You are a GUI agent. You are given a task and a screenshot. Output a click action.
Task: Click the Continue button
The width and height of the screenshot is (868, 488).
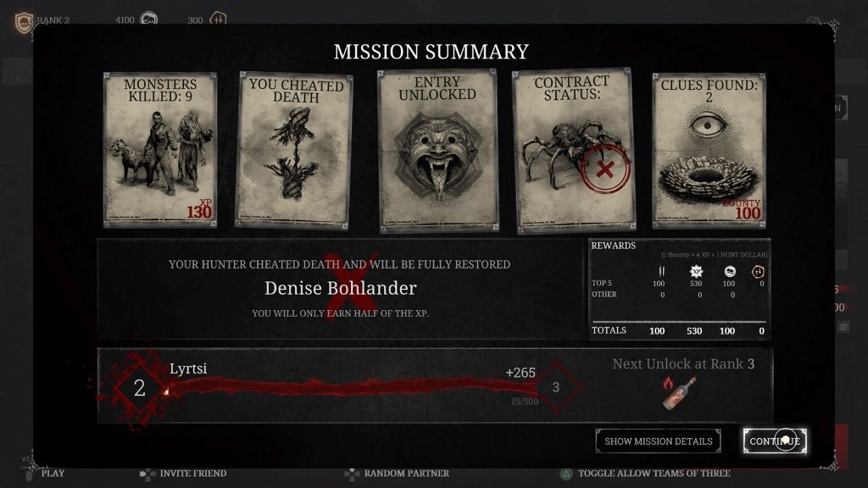coord(775,441)
